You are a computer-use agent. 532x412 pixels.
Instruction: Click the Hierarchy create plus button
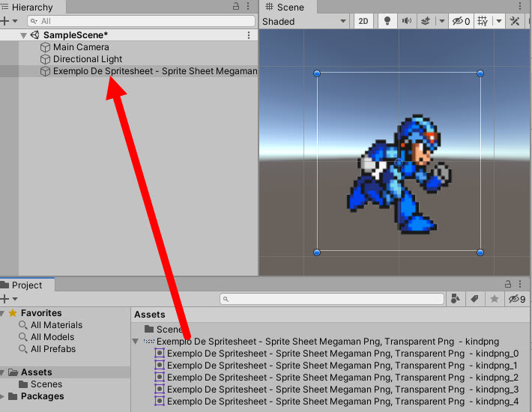pyautogui.click(x=4, y=21)
